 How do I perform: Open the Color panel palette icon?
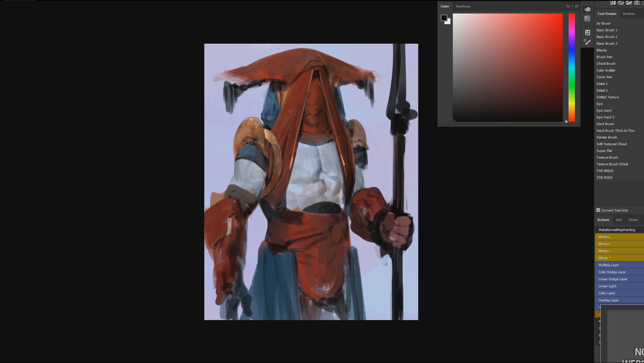tap(587, 9)
